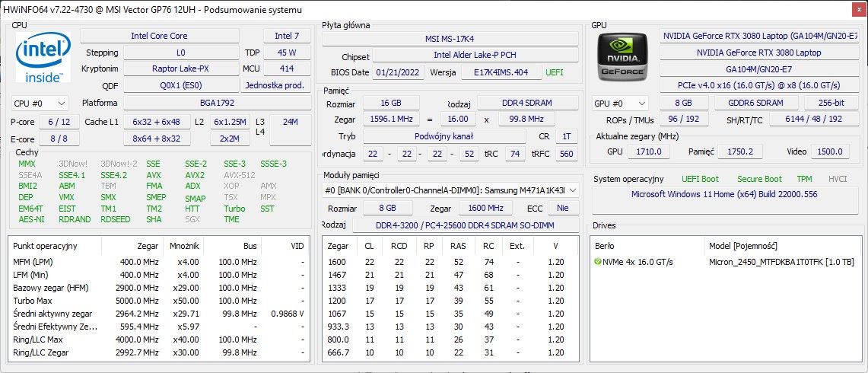Click the green UEFI label
The height and width of the screenshot is (373, 868).
point(554,72)
